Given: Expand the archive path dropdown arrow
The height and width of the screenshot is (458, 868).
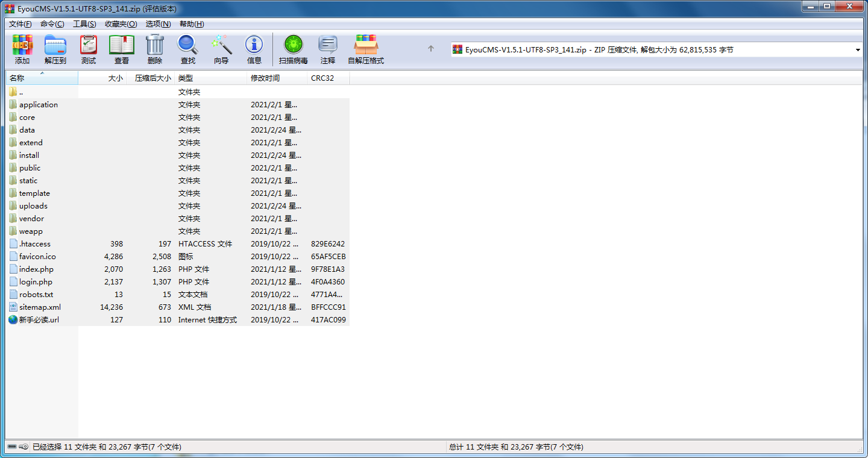Looking at the screenshot, I should 858,50.
